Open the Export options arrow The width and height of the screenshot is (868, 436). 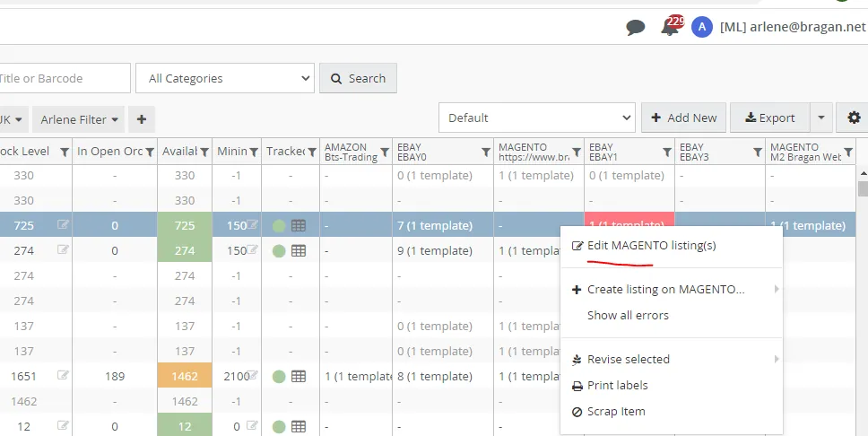(821, 118)
